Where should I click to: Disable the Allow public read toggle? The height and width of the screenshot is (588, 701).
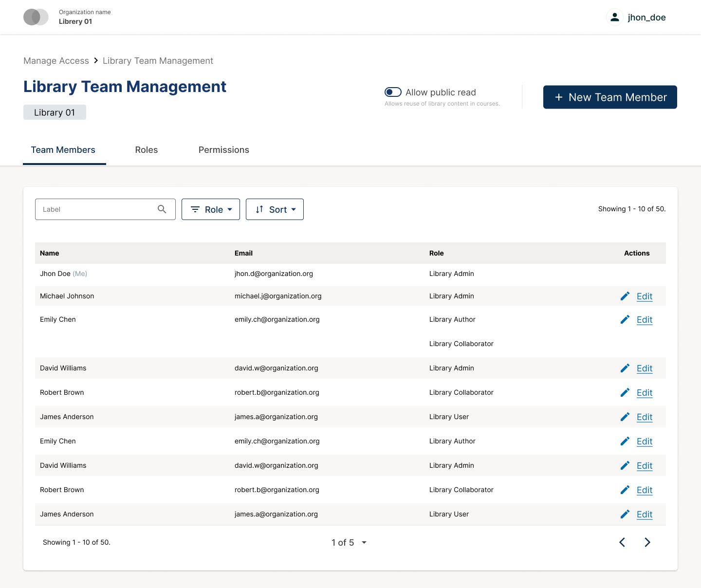[393, 92]
